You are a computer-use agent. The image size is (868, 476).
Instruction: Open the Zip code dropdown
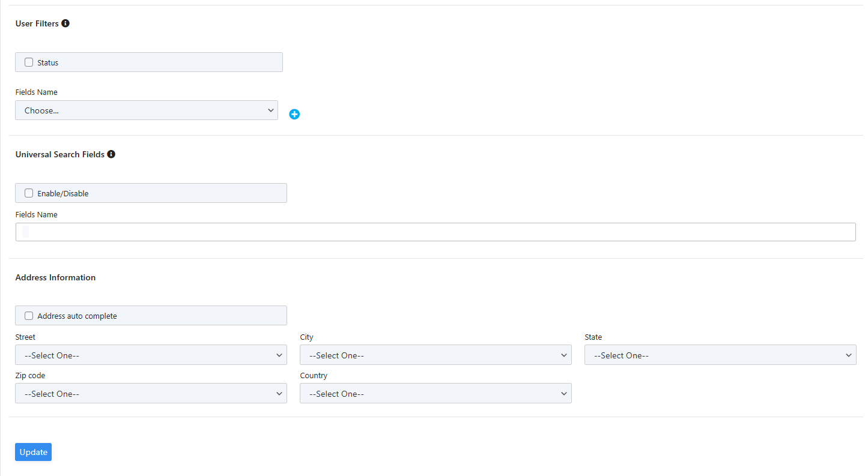pos(151,394)
